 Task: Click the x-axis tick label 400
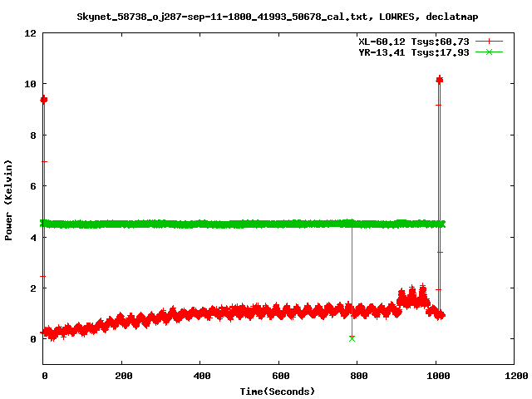[200, 377]
